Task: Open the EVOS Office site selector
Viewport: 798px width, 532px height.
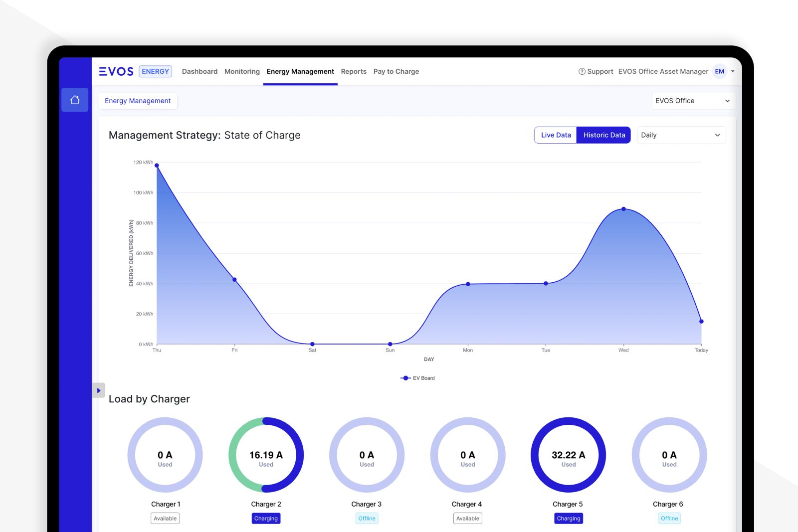Action: (x=693, y=100)
